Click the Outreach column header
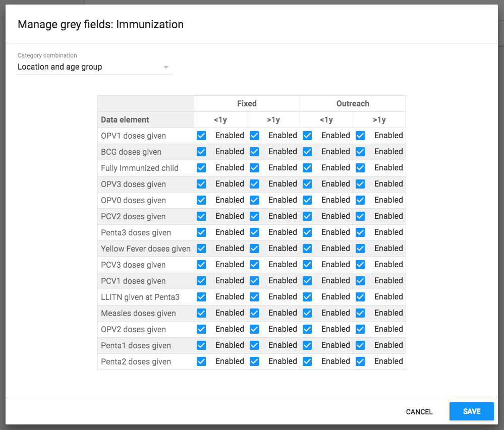The width and height of the screenshot is (504, 430). pyautogui.click(x=353, y=103)
